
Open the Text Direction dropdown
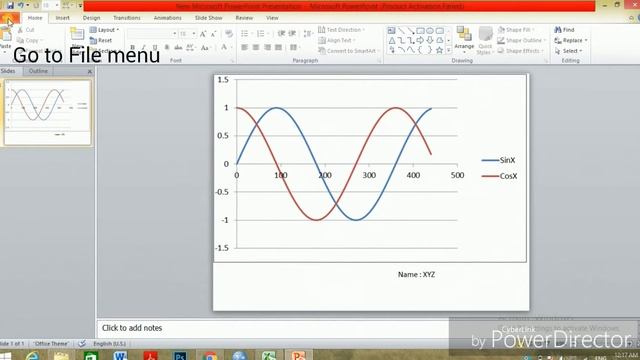coord(341,30)
